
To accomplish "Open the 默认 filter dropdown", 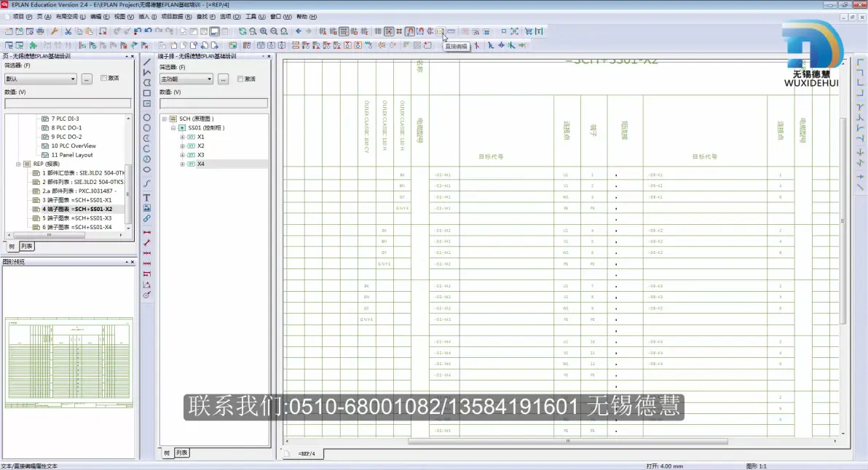I will click(x=40, y=79).
